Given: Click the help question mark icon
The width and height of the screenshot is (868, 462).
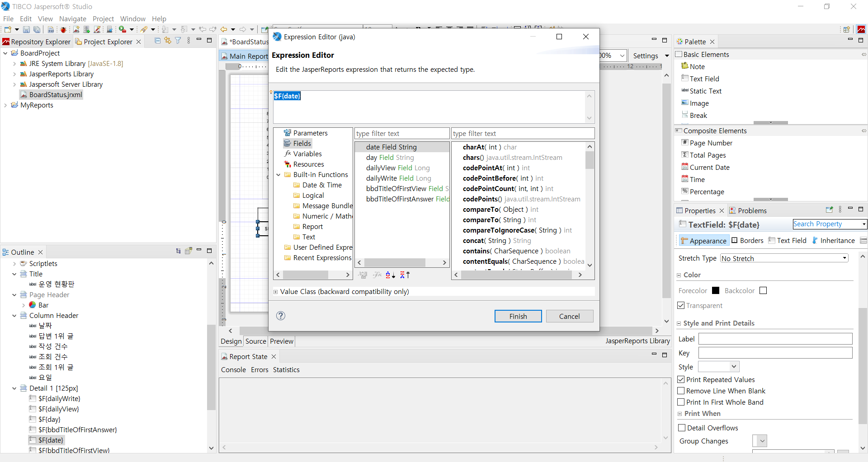Looking at the screenshot, I should 281,316.
